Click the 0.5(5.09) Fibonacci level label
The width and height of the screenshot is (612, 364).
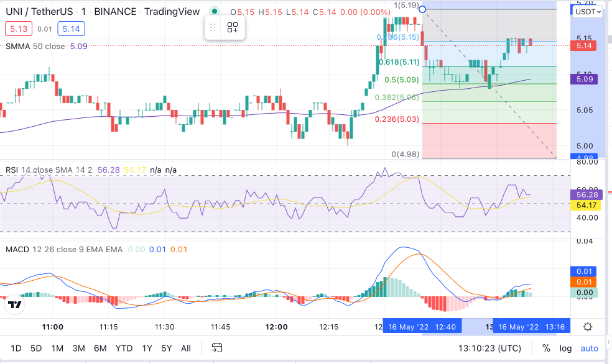(x=402, y=80)
